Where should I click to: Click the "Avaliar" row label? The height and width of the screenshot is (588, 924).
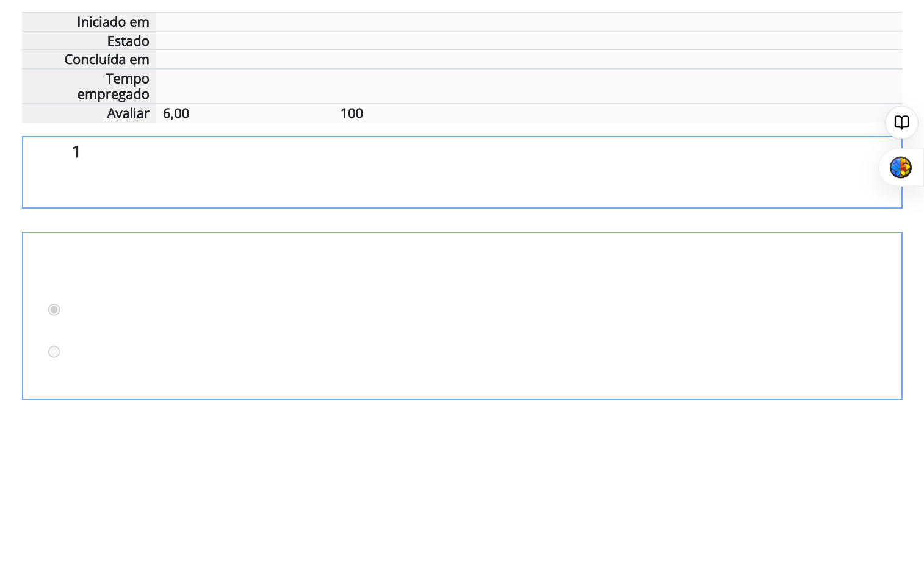click(128, 113)
